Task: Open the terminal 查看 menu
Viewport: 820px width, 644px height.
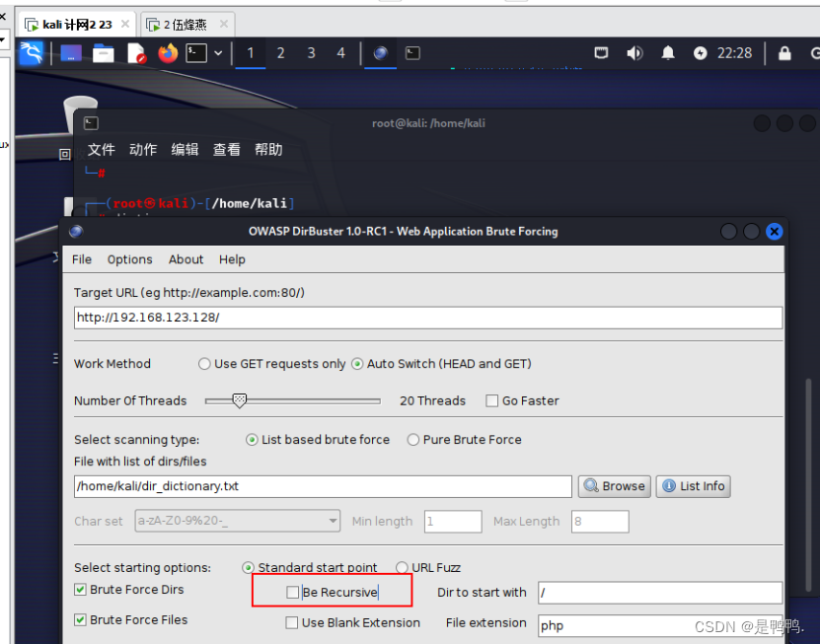Action: pyautogui.click(x=226, y=150)
